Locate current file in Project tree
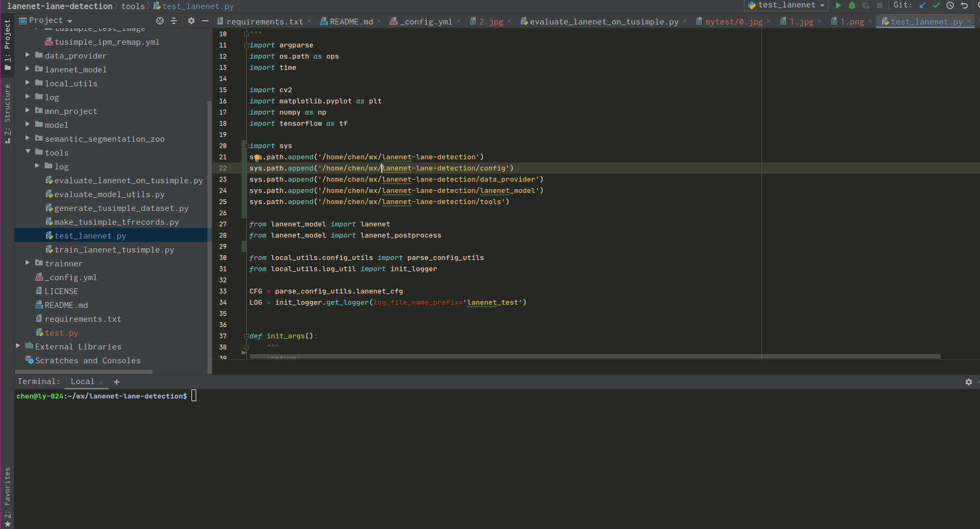The width and height of the screenshot is (980, 529). [160, 21]
